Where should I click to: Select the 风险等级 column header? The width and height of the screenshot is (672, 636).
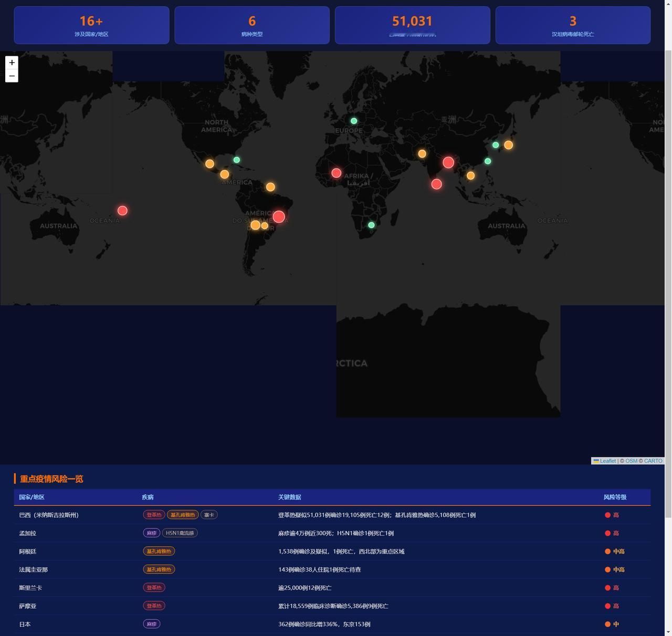(615, 497)
